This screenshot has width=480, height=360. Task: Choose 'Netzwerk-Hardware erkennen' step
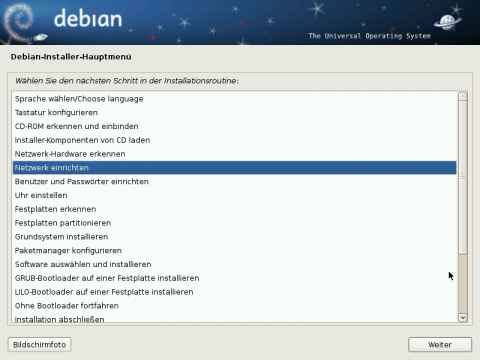234,154
